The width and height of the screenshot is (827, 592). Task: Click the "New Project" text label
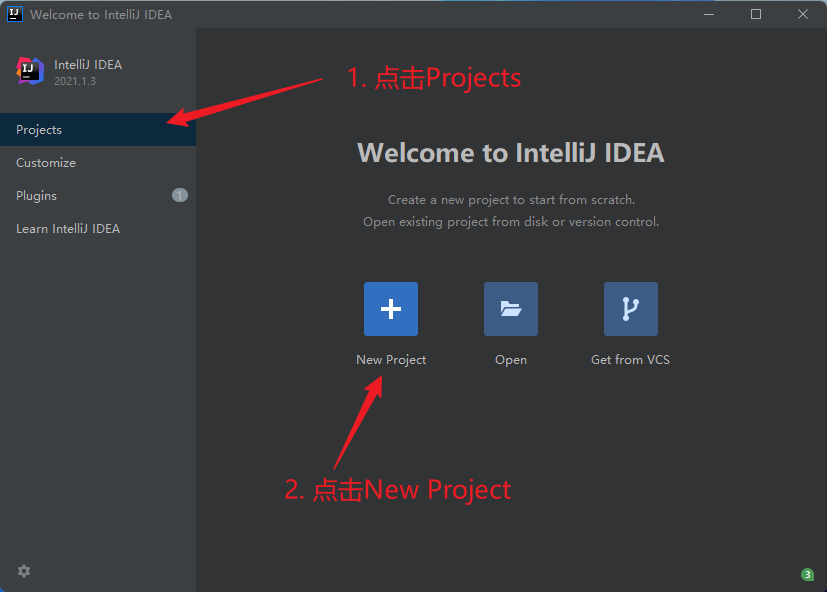(x=391, y=360)
